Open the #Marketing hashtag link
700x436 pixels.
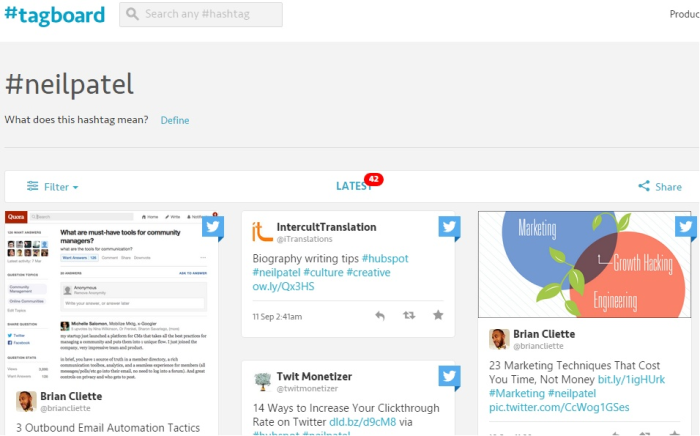517,394
